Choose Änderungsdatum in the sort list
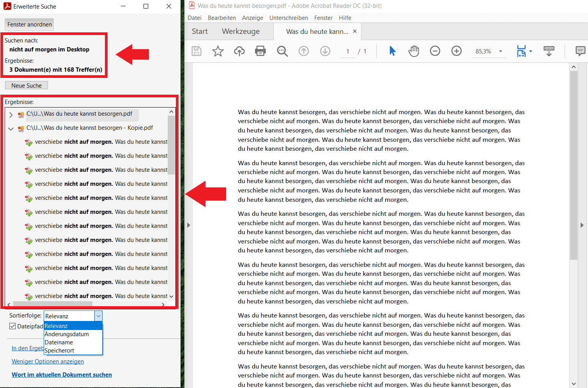 (x=73, y=334)
